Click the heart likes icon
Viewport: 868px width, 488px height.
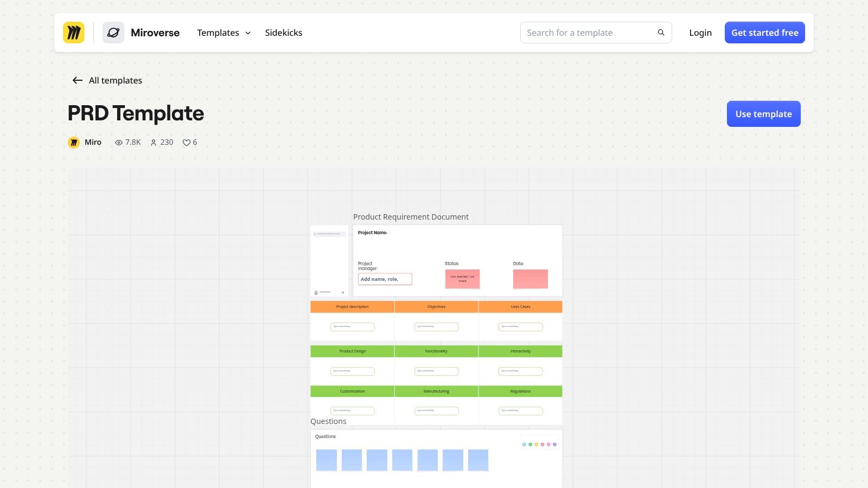click(x=186, y=143)
